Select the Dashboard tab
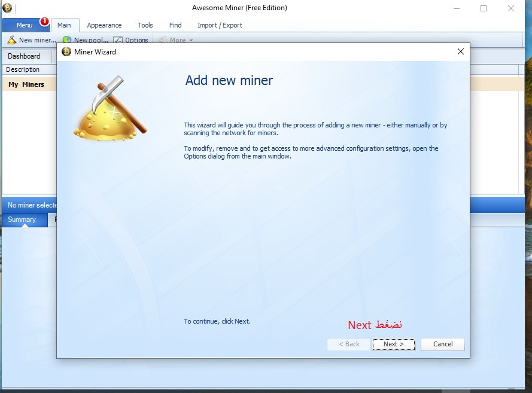The width and height of the screenshot is (532, 393). [27, 56]
